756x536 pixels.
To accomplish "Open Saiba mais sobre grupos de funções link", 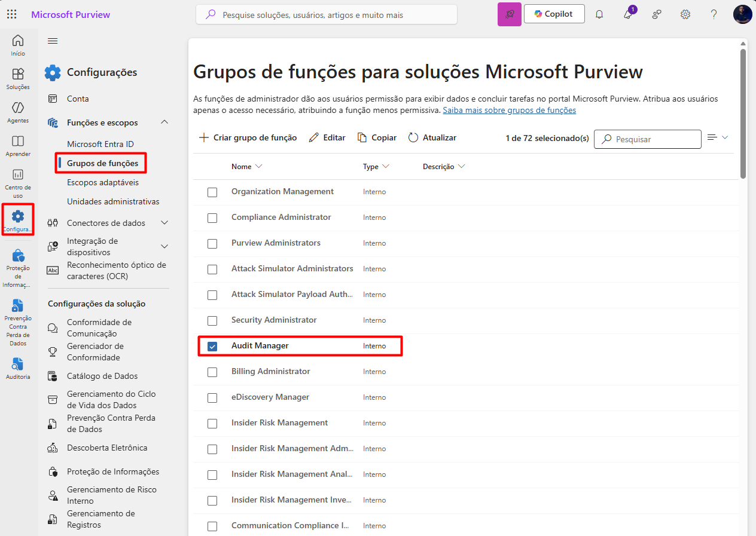I will click(x=509, y=110).
